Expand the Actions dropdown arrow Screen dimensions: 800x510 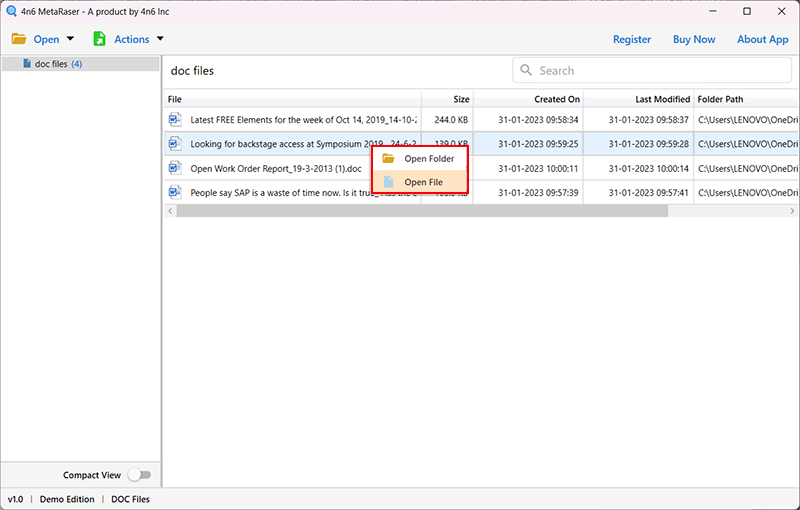coord(160,39)
